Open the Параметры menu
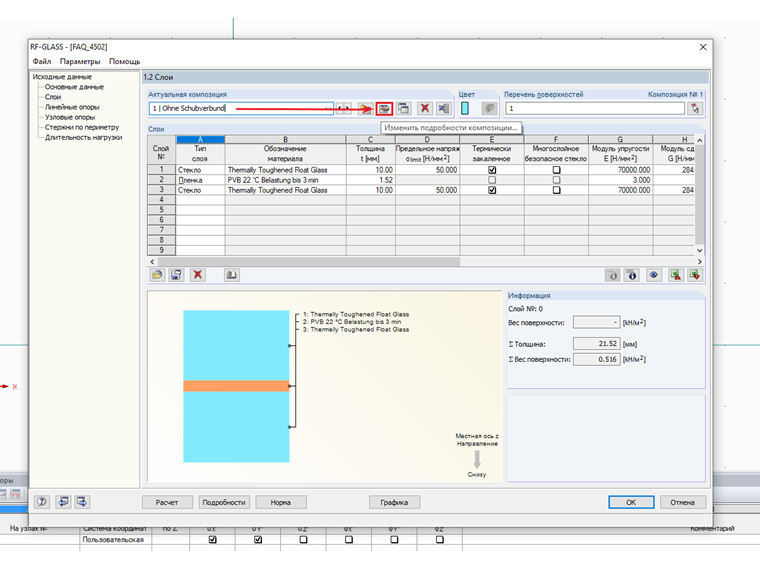Screen dimensions: 760x570 click(x=80, y=62)
